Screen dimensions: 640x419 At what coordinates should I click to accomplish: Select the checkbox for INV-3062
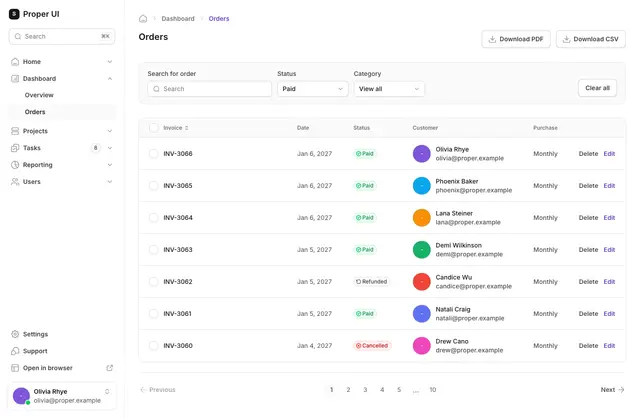point(153,282)
